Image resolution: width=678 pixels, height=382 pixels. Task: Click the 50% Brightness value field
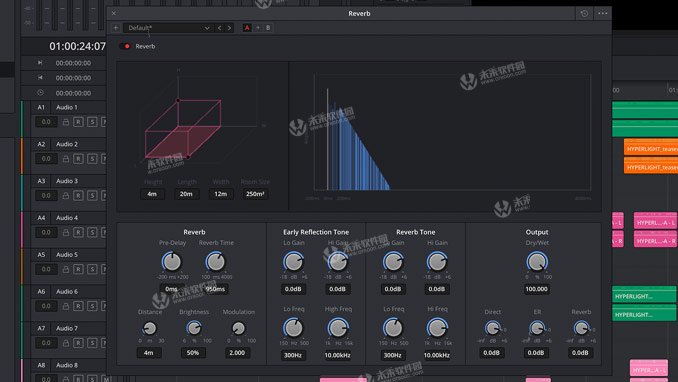click(x=193, y=353)
